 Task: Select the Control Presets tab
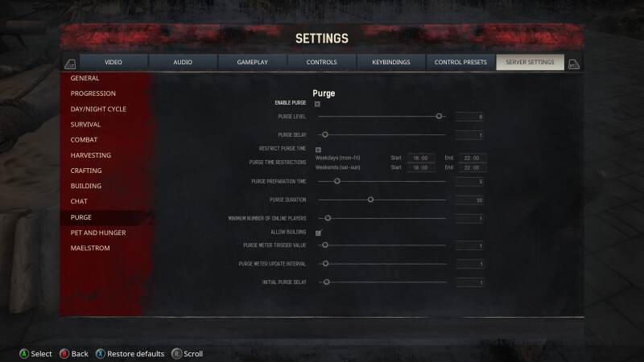pos(460,62)
